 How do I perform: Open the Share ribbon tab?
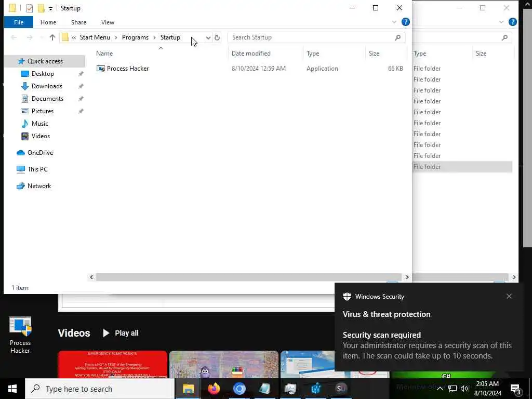point(78,22)
